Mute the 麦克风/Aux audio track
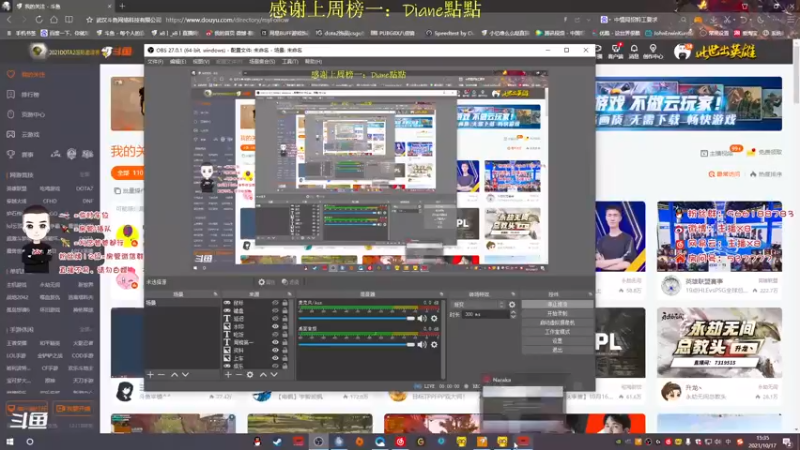 click(x=422, y=318)
